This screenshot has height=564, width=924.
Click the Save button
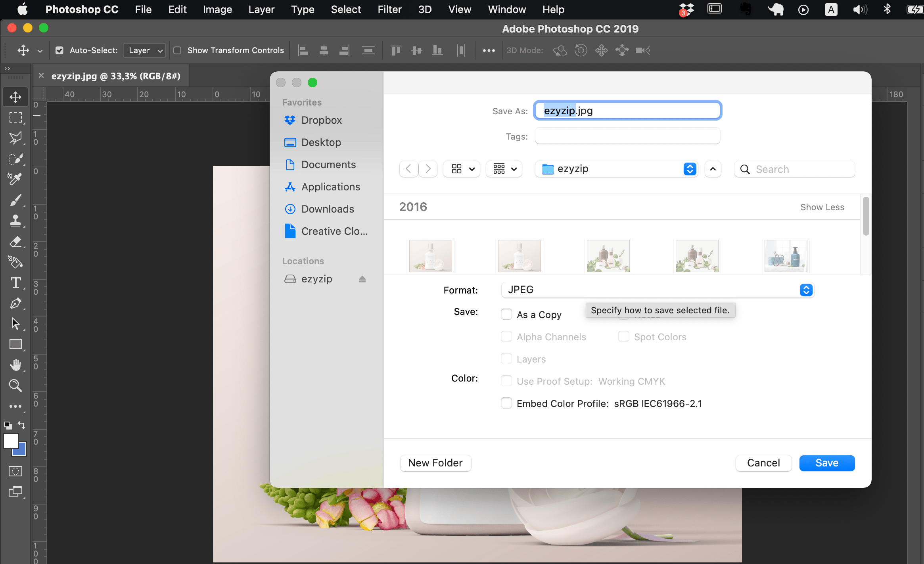pos(827,463)
